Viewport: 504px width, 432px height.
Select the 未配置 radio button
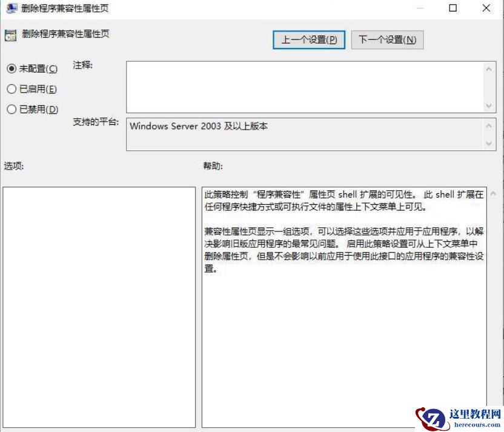(x=12, y=68)
